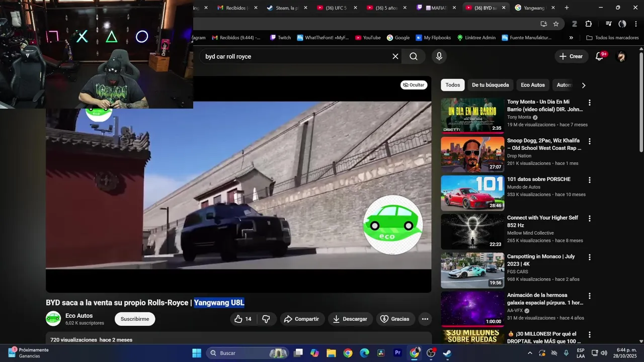Open Windows Start menu
Image resolution: width=644 pixels, height=362 pixels.
(197, 353)
